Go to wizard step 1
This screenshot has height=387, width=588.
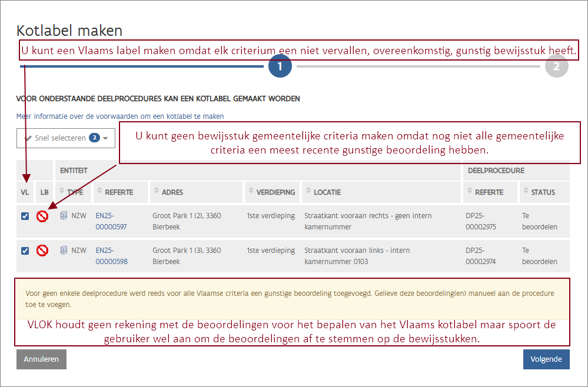coord(280,67)
